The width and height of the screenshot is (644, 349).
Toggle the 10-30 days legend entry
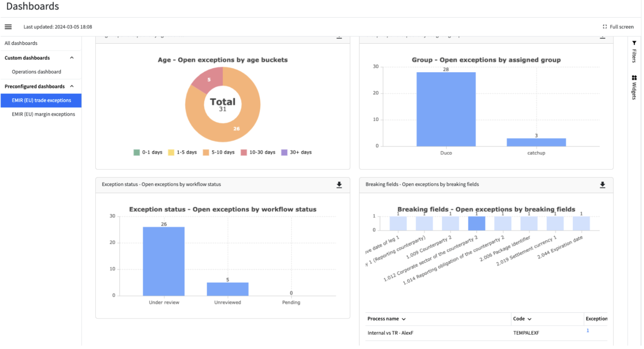point(258,152)
